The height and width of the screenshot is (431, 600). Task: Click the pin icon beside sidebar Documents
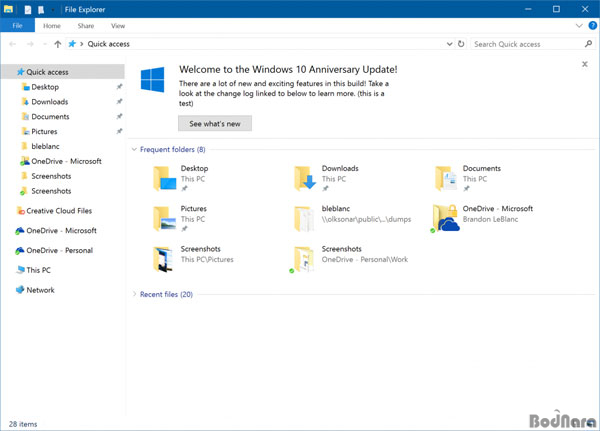[x=119, y=116]
